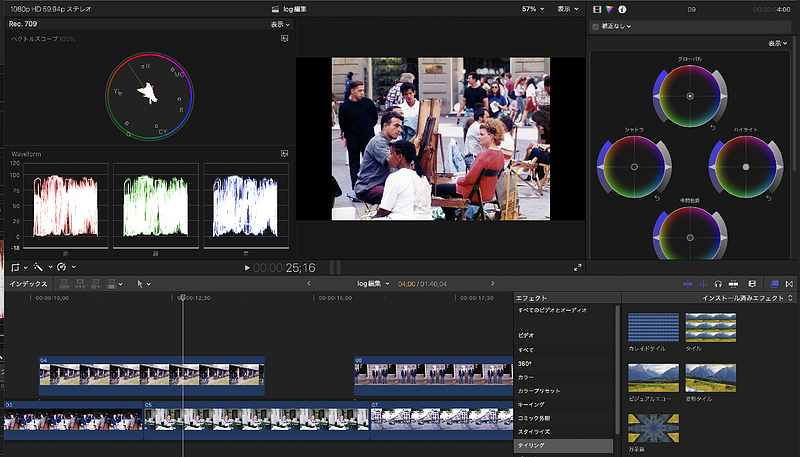Expand viewer to full screen

tap(578, 267)
